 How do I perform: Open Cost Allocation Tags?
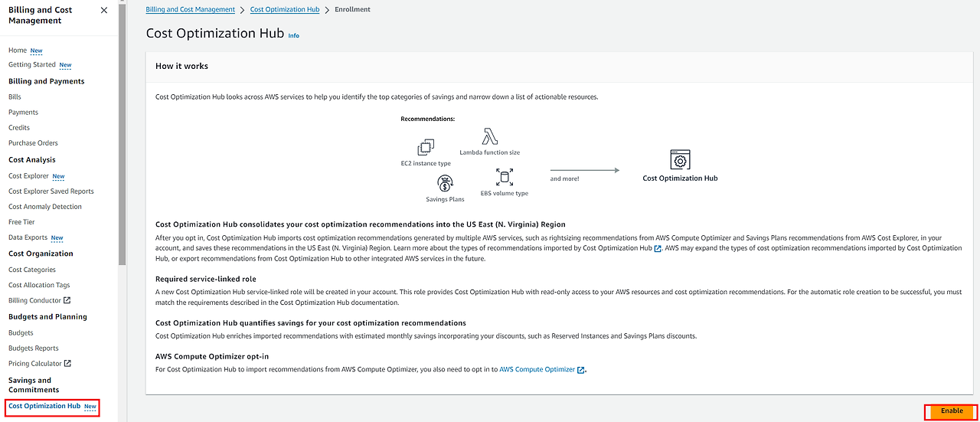click(x=39, y=285)
